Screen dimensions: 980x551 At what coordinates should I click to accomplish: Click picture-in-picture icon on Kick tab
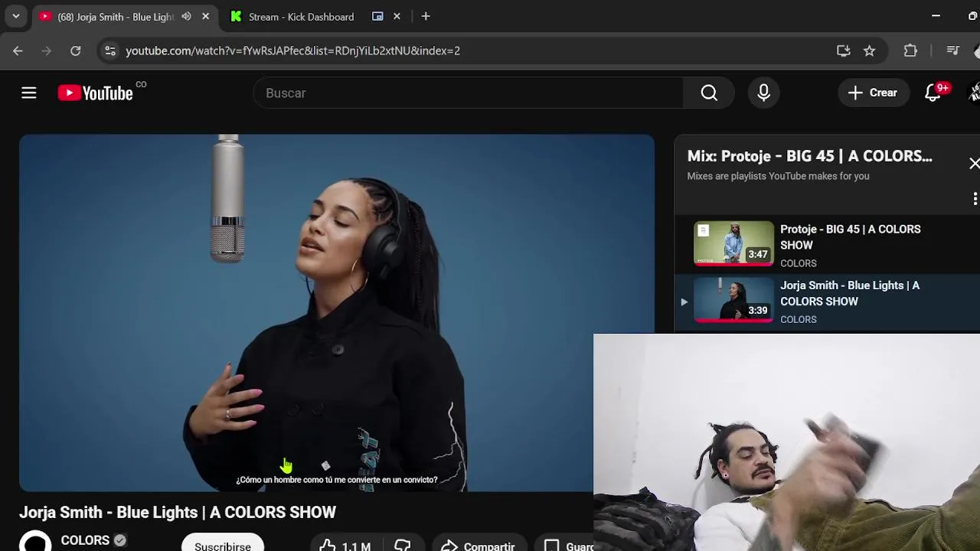377,16
